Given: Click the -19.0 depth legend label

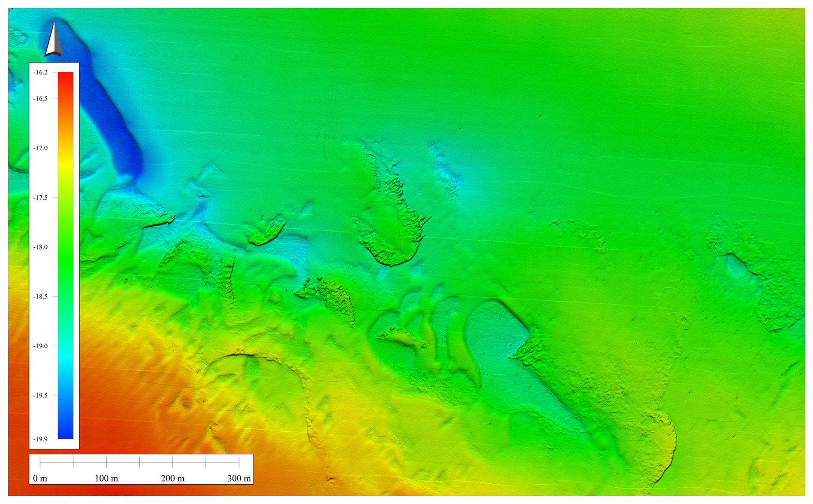Looking at the screenshot, I should [40, 346].
